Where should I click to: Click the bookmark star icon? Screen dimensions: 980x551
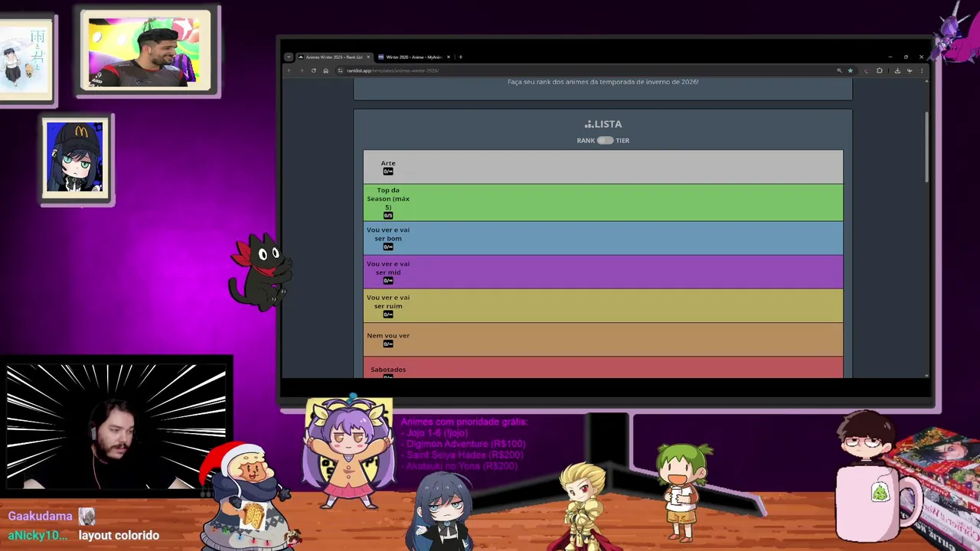(x=850, y=70)
